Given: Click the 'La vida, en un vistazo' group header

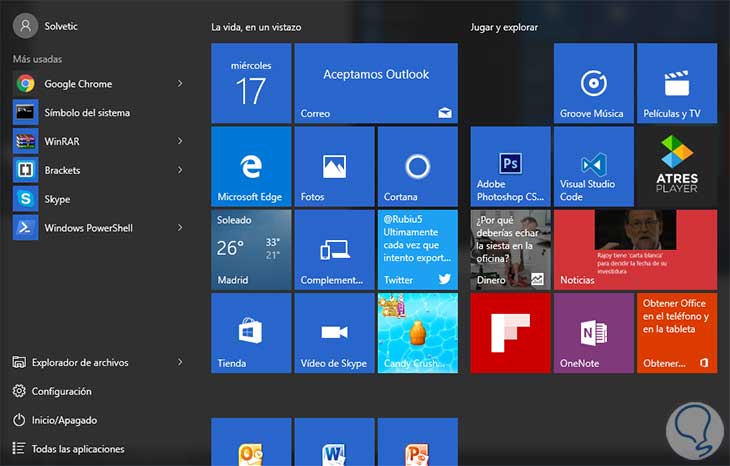Looking at the screenshot, I should (256, 27).
